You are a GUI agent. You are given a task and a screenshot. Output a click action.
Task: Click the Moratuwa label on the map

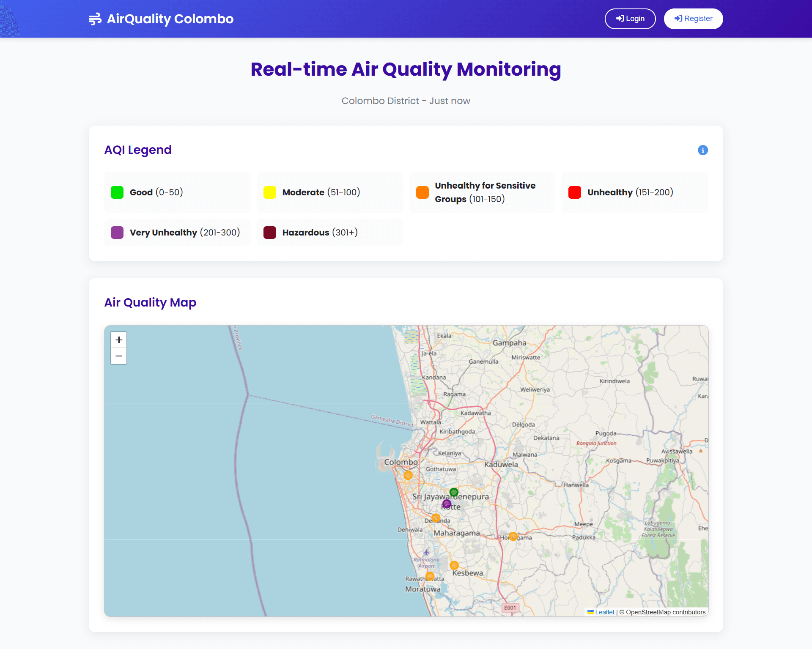[x=423, y=589]
